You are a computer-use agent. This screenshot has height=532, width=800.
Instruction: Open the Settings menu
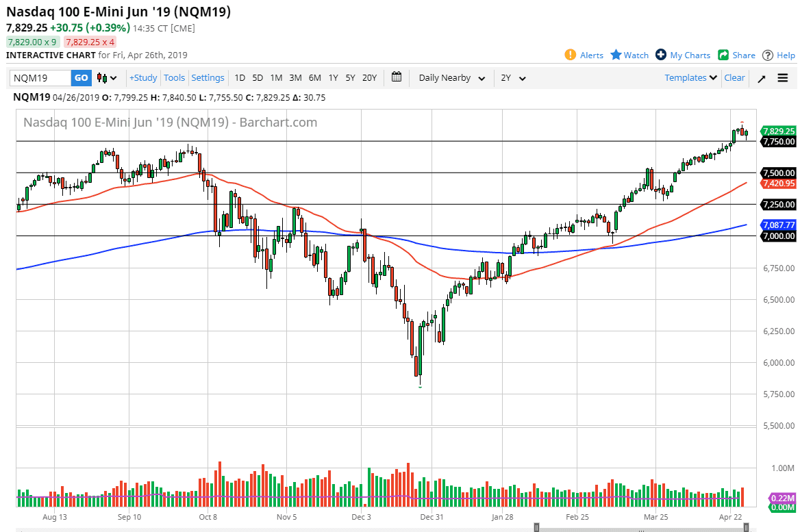click(x=208, y=77)
